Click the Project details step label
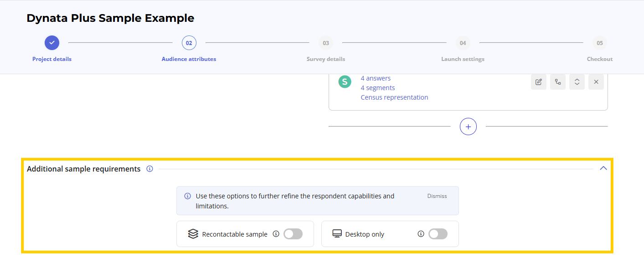Image resolution: width=644 pixels, height=268 pixels. 52,59
